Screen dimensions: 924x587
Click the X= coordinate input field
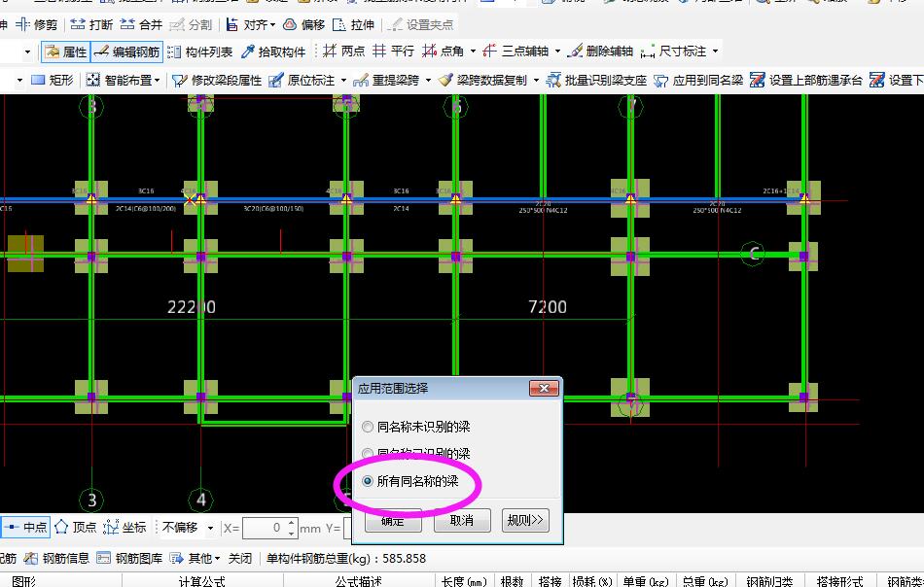point(264,528)
